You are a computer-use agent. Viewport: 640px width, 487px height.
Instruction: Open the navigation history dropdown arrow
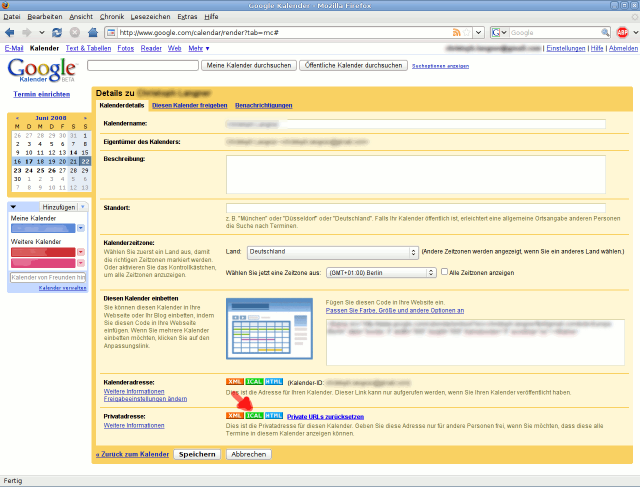tap(42, 32)
